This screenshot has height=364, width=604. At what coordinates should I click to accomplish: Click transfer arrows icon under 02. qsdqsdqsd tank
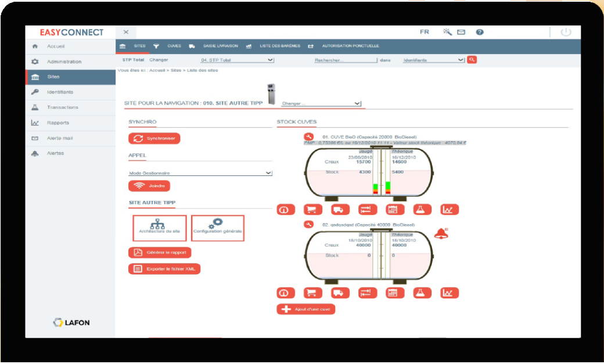pos(368,293)
